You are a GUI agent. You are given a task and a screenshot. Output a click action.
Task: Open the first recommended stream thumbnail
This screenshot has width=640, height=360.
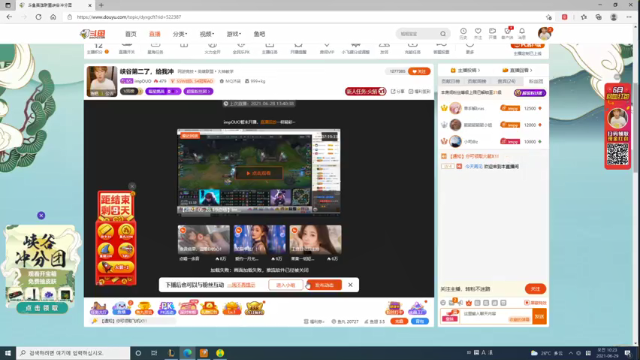[x=204, y=240]
